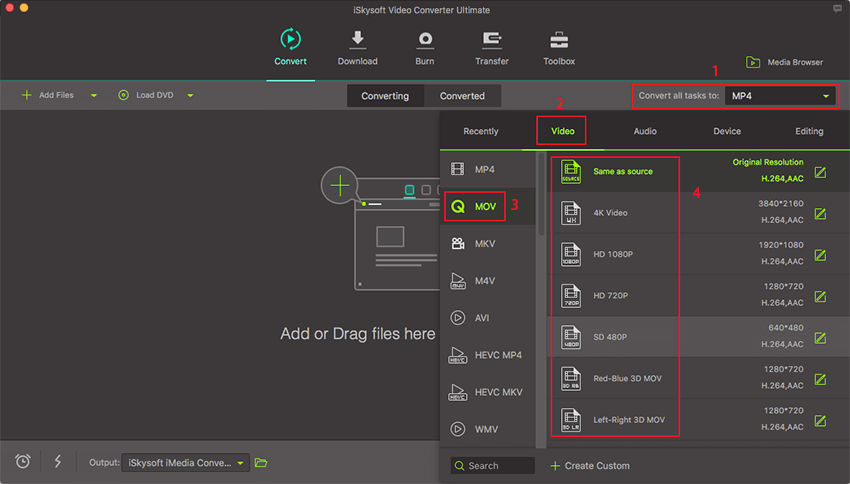Screen dimensions: 850x484
Task: Click Create Custom button
Action: (590, 466)
